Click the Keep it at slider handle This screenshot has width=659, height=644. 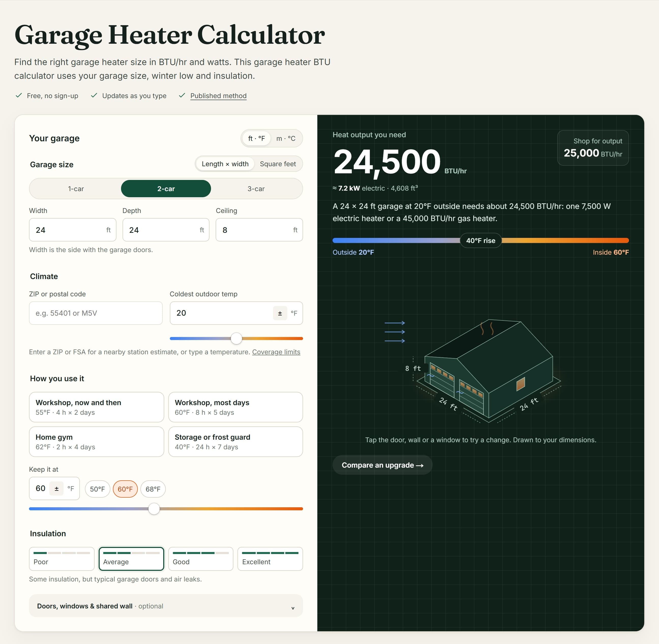pos(154,509)
